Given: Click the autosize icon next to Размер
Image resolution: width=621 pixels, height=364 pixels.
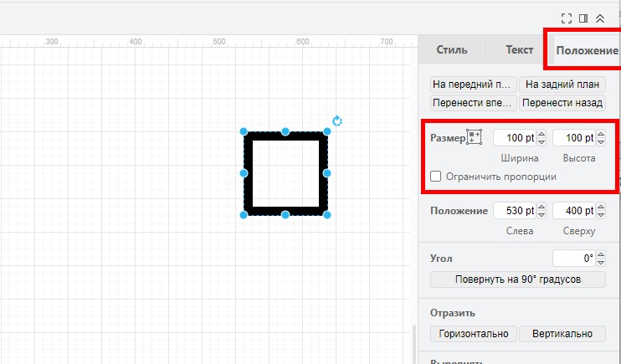Looking at the screenshot, I should 475,138.
